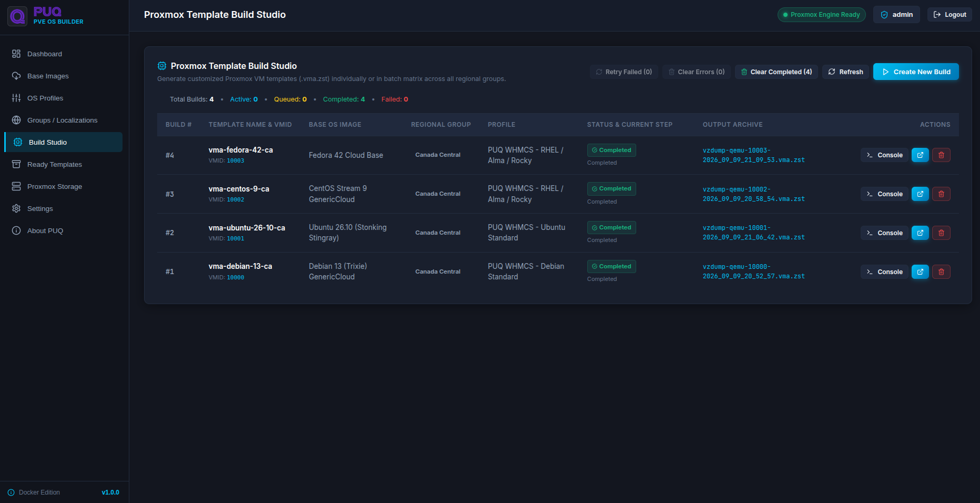This screenshot has width=980, height=503.
Task: Click Retry Failed (0) button
Action: point(624,72)
